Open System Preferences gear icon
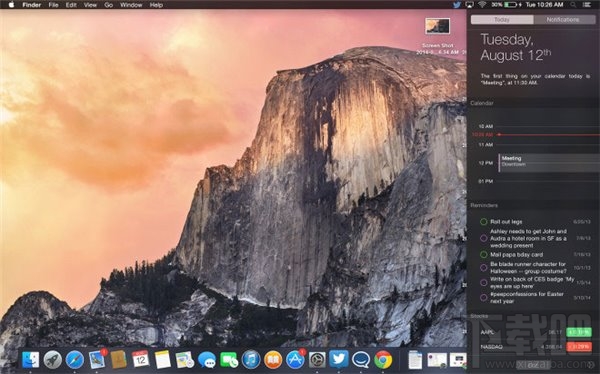 point(317,360)
